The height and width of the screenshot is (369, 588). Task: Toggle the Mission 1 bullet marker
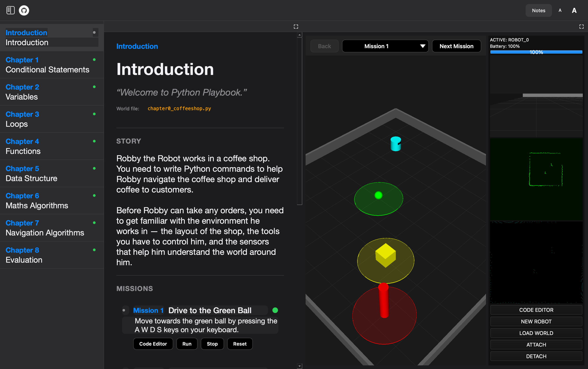[x=124, y=310]
